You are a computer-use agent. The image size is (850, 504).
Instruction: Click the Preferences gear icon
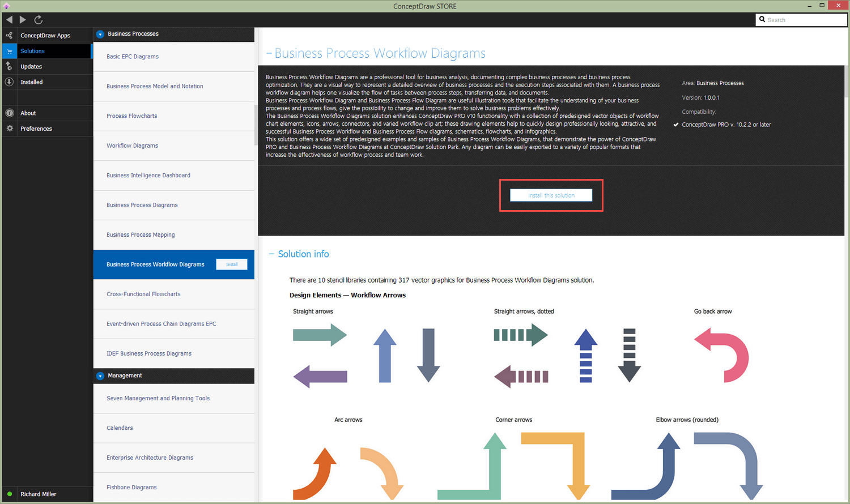[9, 129]
